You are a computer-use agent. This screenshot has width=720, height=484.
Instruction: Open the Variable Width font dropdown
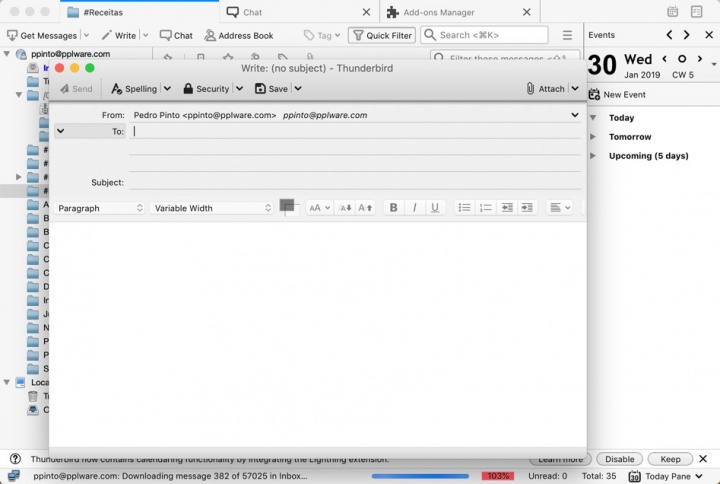(212, 208)
